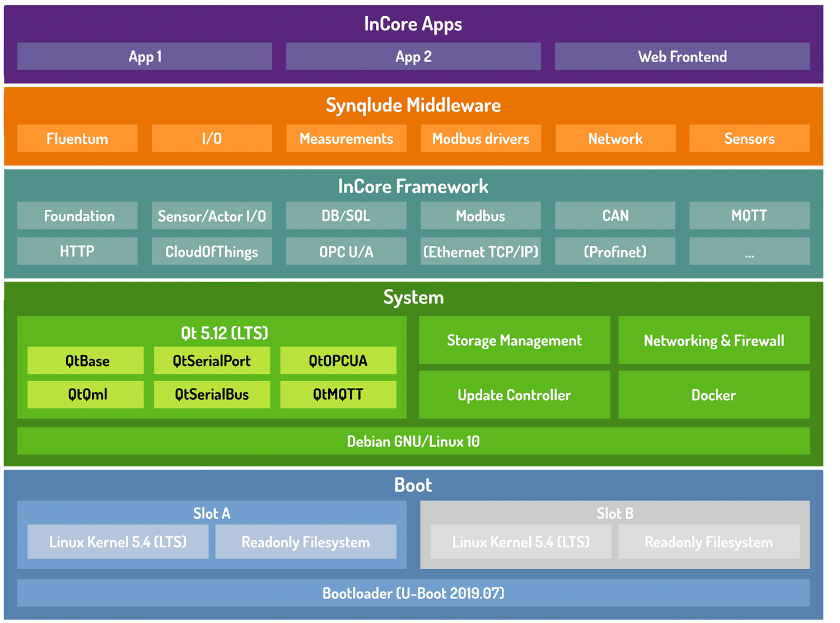Select the App 2 block
This screenshot has height=623, width=840.
pos(413,57)
